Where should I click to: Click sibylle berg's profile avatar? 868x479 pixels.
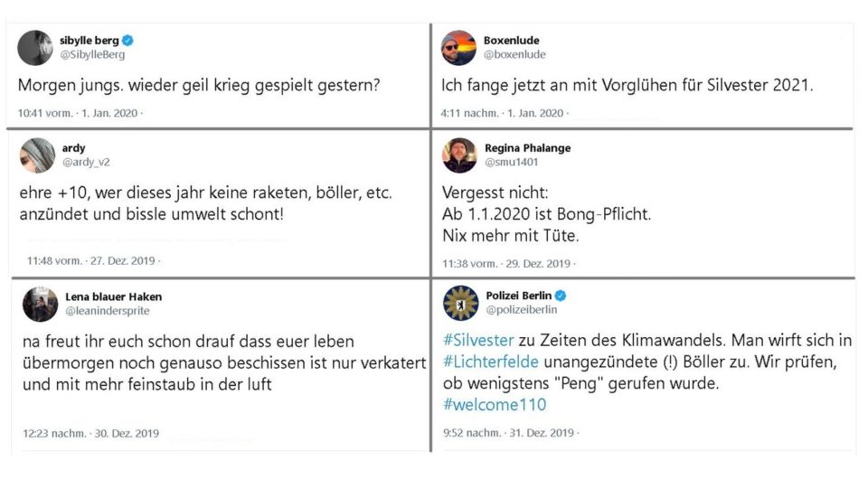click(x=35, y=48)
